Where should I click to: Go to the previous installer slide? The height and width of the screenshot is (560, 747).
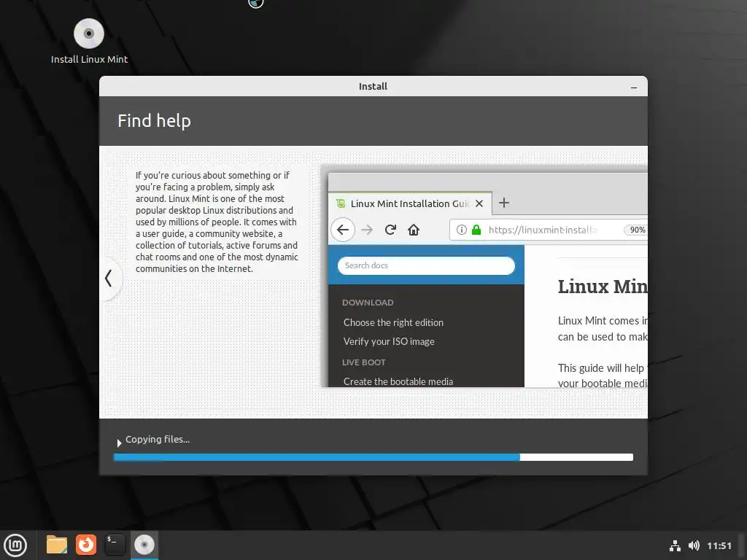click(x=109, y=278)
